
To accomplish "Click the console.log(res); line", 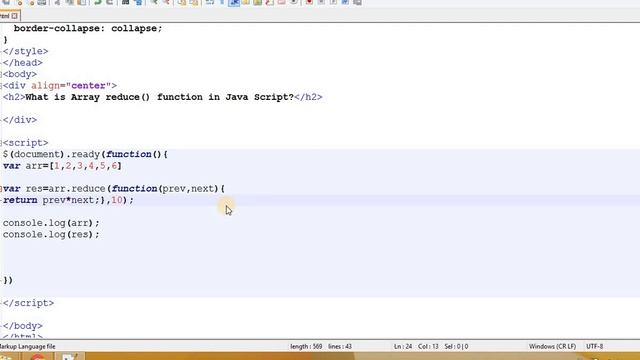I will coord(51,234).
